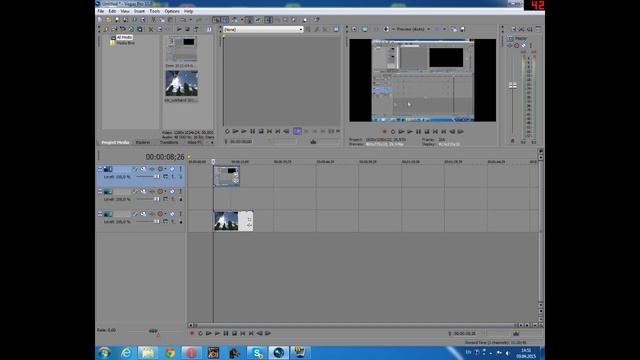Viewport: 640px width, 360px height.
Task: Open the File menu
Action: point(101,11)
